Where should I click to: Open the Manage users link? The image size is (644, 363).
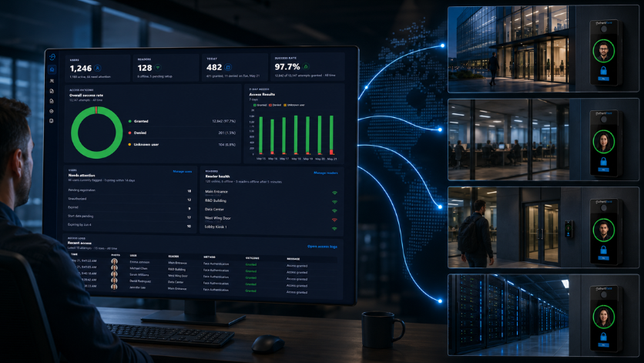click(x=183, y=171)
